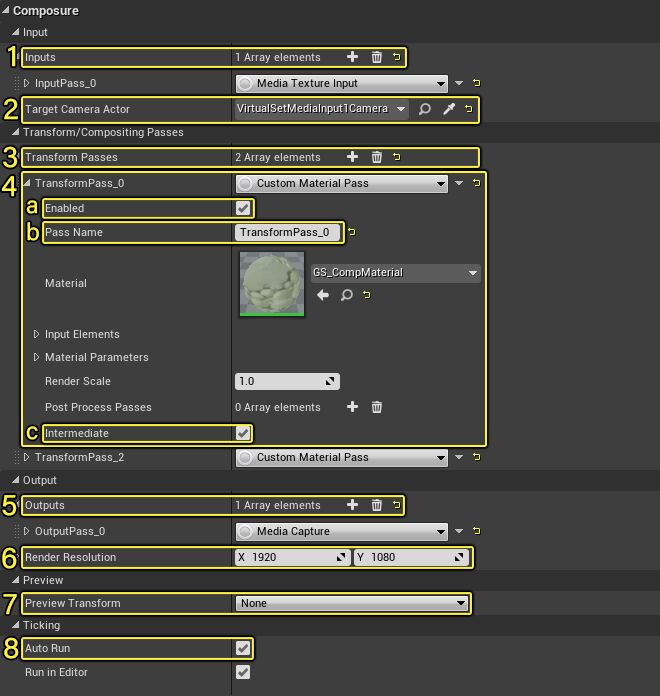This screenshot has width=660, height=696.
Task: Open the OutputPass_0 Media Capture dropdown
Action: click(341, 531)
